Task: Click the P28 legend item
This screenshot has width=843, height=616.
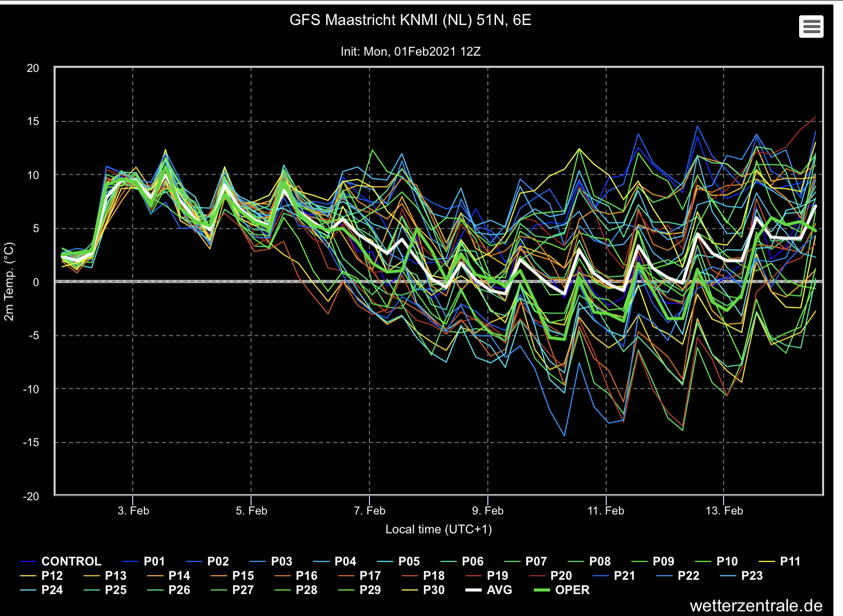Action: click(x=296, y=590)
